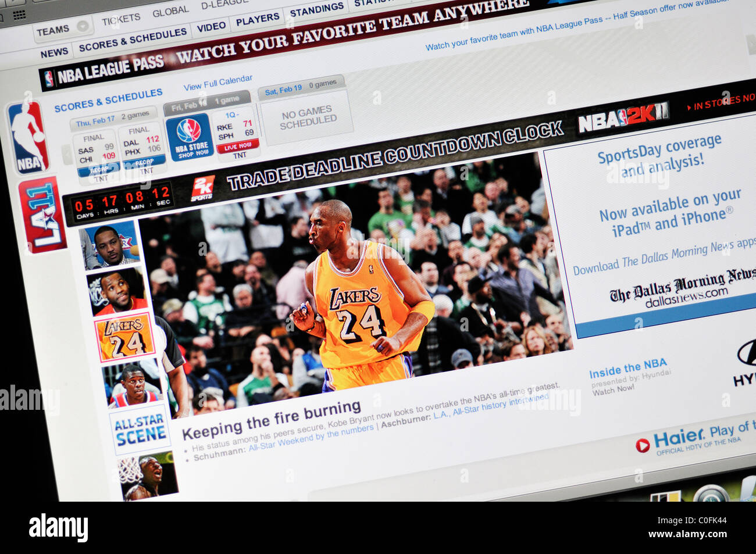Click the NBA 2K11 logo

click(x=623, y=117)
